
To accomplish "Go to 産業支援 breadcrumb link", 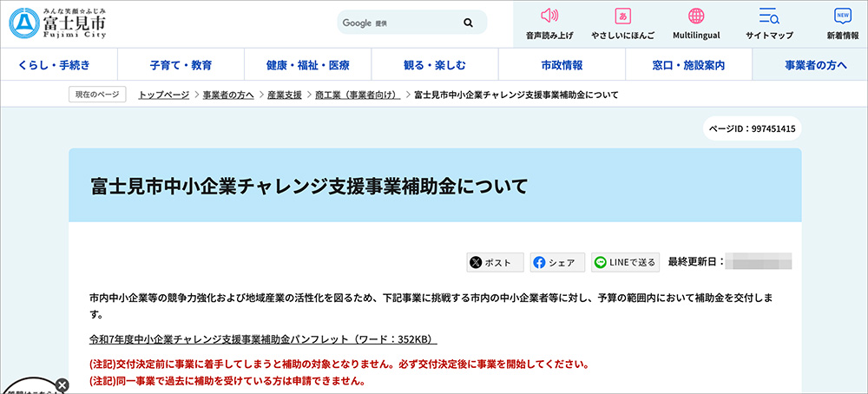I will (x=285, y=95).
